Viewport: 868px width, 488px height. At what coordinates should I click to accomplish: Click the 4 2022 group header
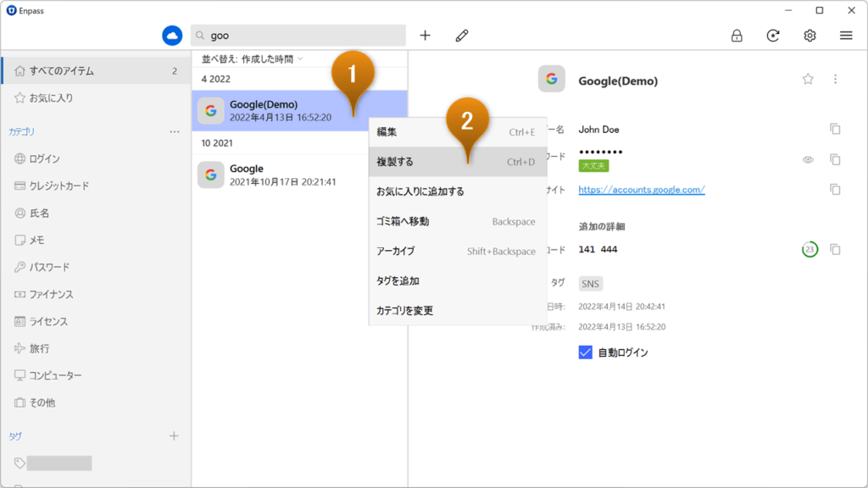click(x=216, y=79)
